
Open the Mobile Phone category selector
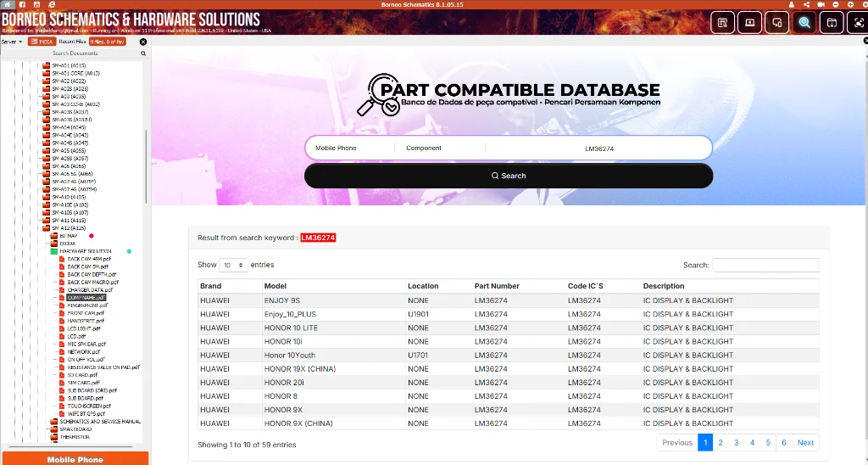point(350,148)
